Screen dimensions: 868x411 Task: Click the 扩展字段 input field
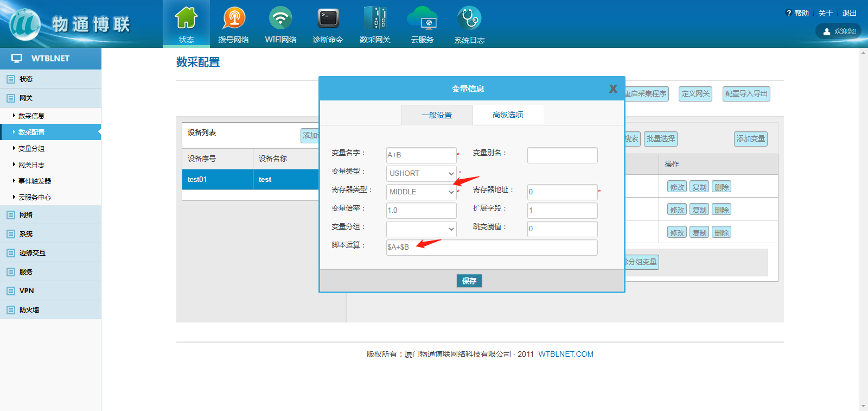coord(563,210)
